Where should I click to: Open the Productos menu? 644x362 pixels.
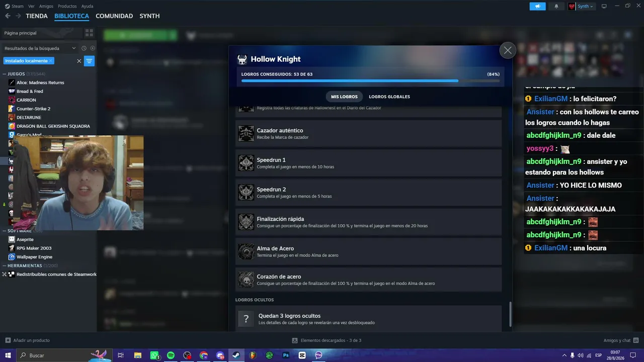[x=67, y=6]
